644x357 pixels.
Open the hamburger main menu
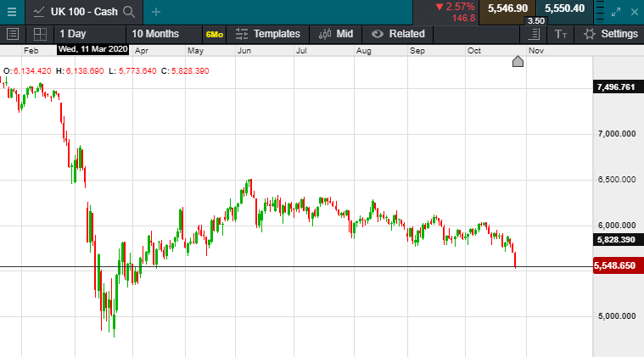click(x=12, y=12)
